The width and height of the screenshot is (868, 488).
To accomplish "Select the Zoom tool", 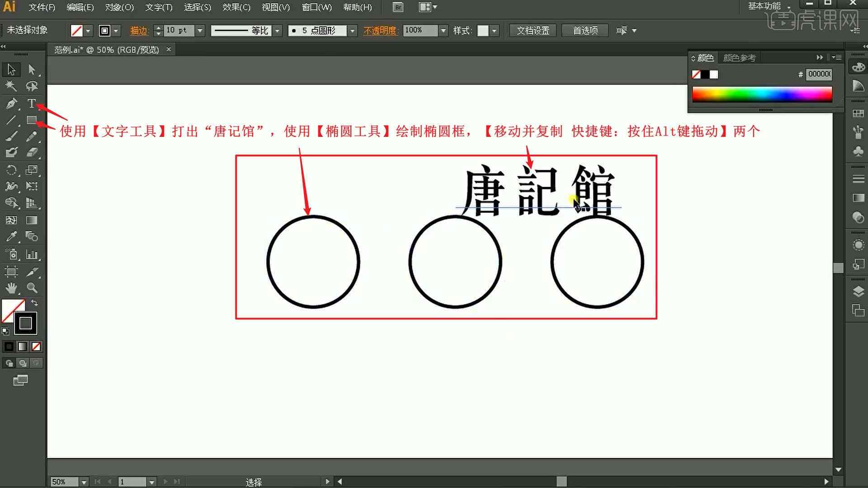I will [x=32, y=288].
